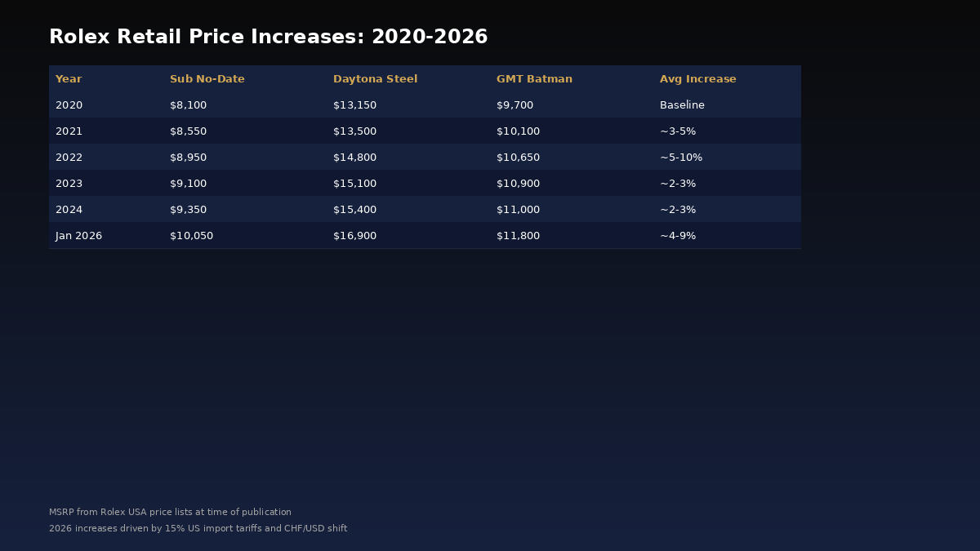Click the '~2-3%' cell in the 2024 row
980x551 pixels.
coord(678,210)
